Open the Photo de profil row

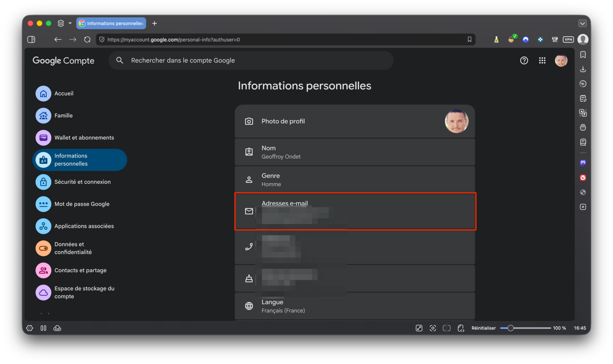pos(355,121)
